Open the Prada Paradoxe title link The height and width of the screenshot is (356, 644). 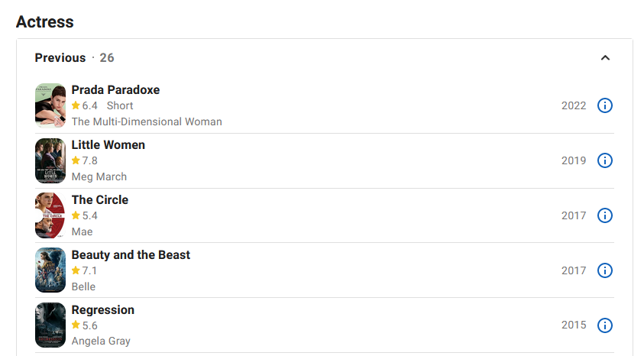115,90
